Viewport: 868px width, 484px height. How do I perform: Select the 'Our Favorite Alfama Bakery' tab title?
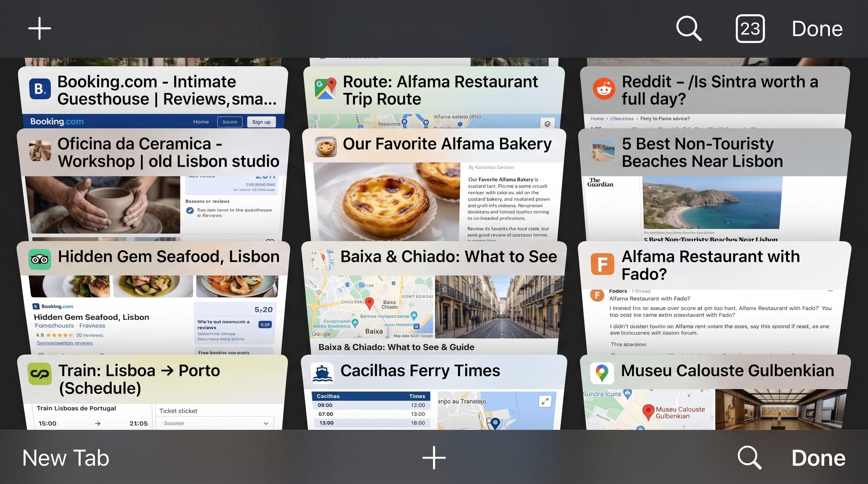click(x=447, y=144)
